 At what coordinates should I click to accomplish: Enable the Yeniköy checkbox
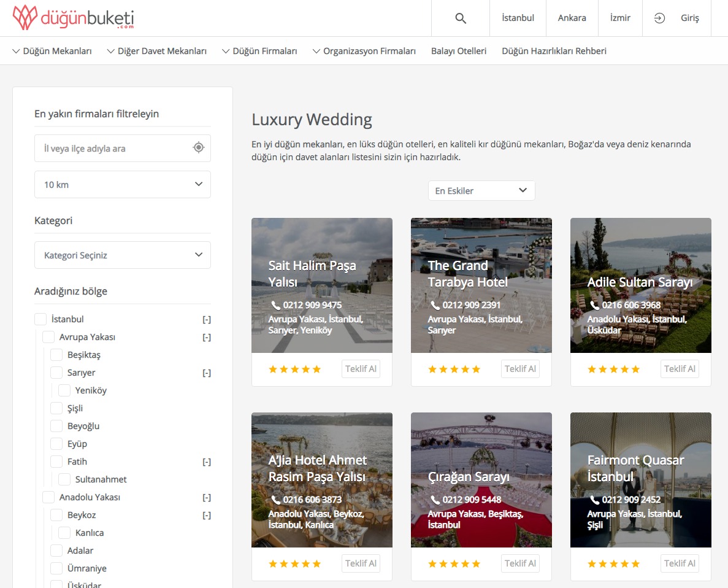(64, 390)
